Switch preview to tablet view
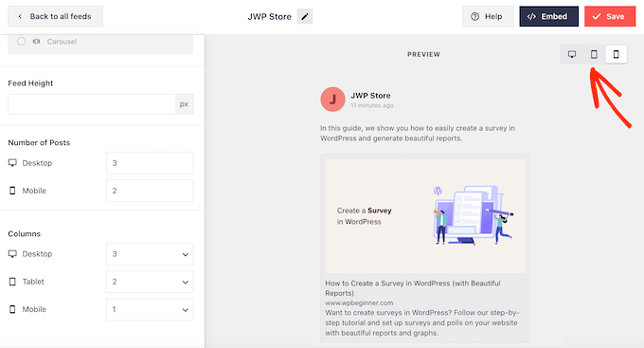Viewport: 644px width, 348px height. tap(594, 54)
